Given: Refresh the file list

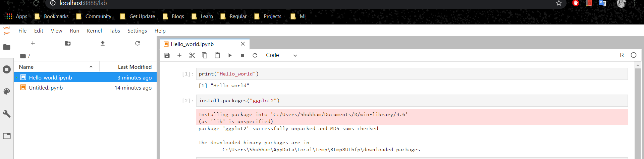Looking at the screenshot, I should click(138, 43).
